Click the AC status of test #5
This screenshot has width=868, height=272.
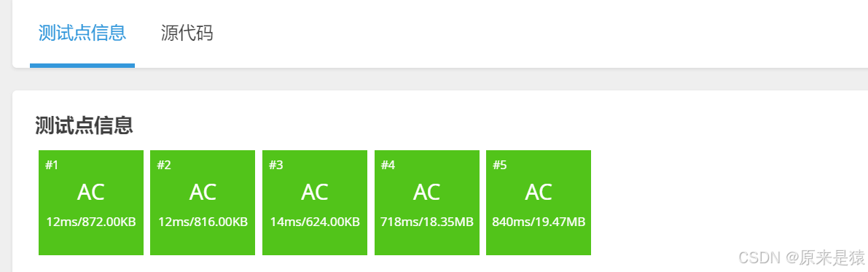pyautogui.click(x=539, y=193)
